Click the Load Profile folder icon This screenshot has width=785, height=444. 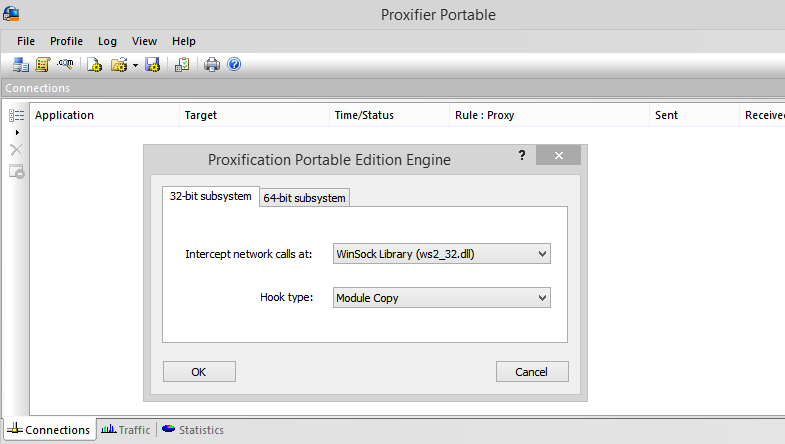[x=119, y=65]
